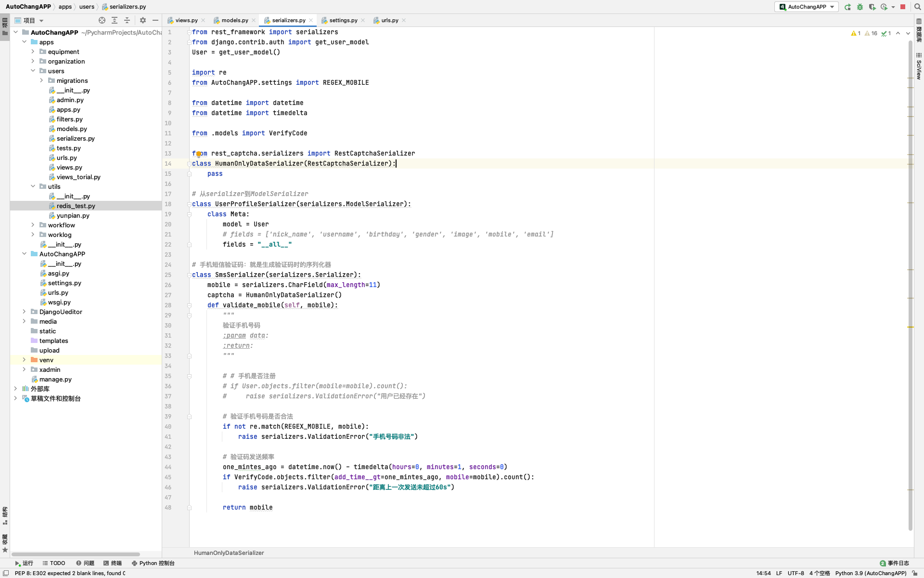Click the 4 个空格 indent setting
The image size is (924, 578).
point(820,573)
